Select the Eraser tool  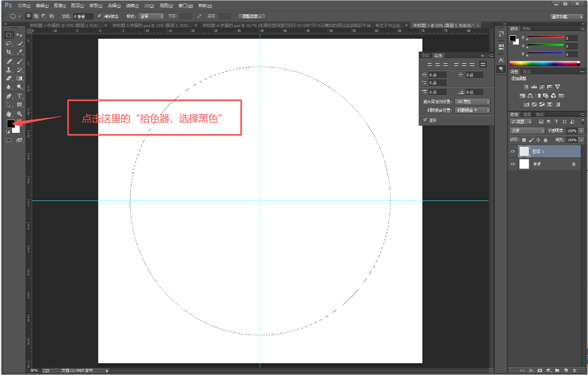[9, 78]
